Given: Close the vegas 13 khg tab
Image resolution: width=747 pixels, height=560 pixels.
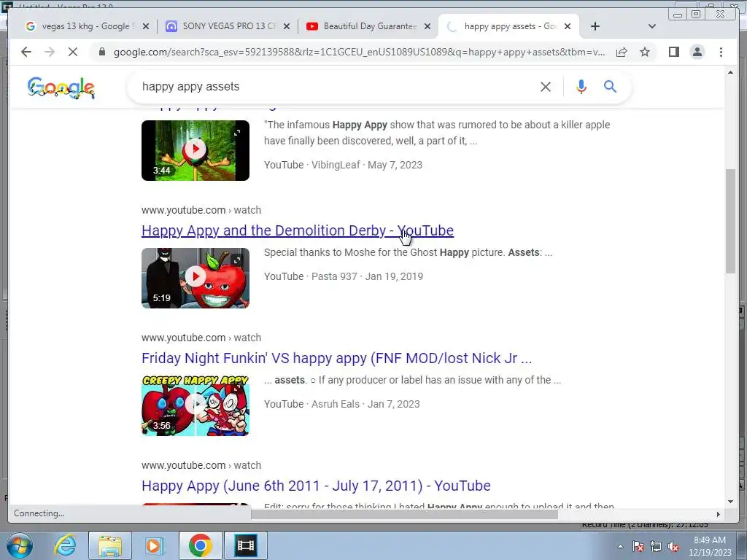Looking at the screenshot, I should pos(146,27).
